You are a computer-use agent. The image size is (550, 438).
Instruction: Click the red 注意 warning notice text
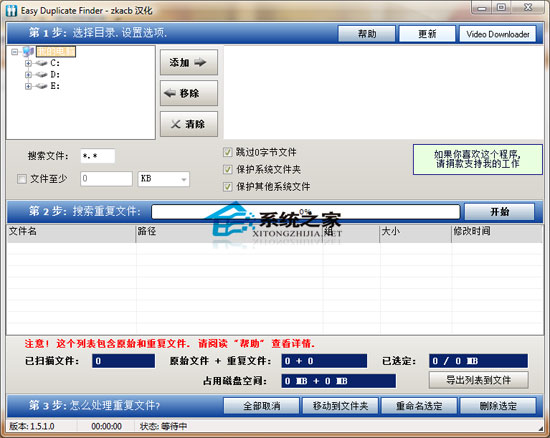[x=169, y=344]
